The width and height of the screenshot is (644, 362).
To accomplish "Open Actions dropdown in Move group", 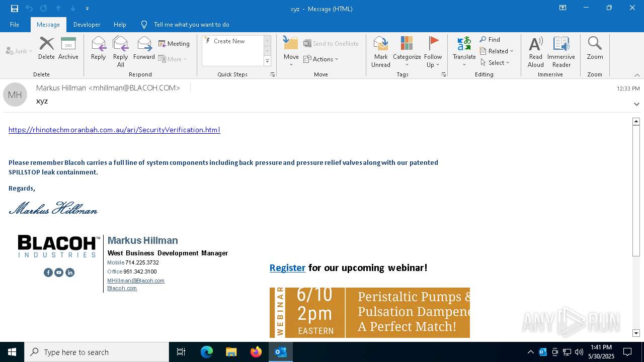I will [321, 59].
